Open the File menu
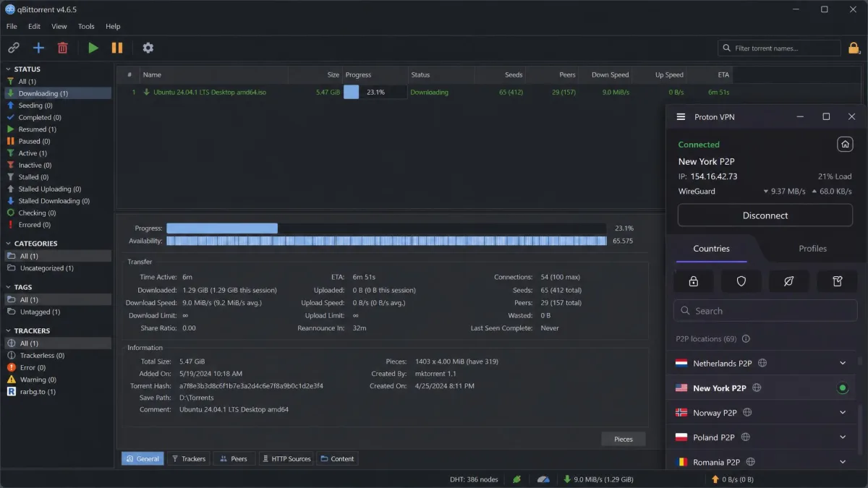This screenshot has height=488, width=868. pos(12,26)
